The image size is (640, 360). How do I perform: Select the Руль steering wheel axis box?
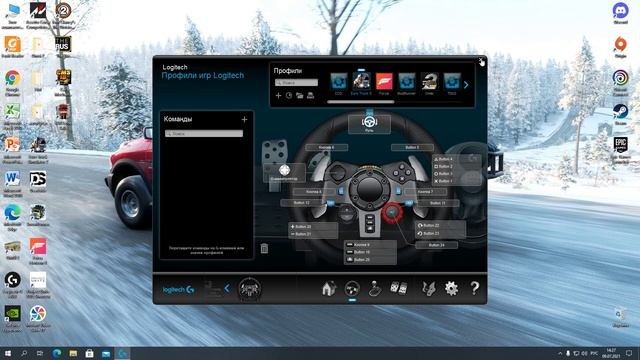pos(369,124)
